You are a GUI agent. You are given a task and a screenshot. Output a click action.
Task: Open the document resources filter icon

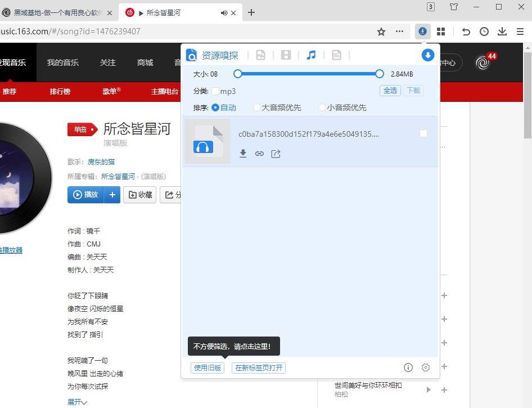(x=336, y=55)
